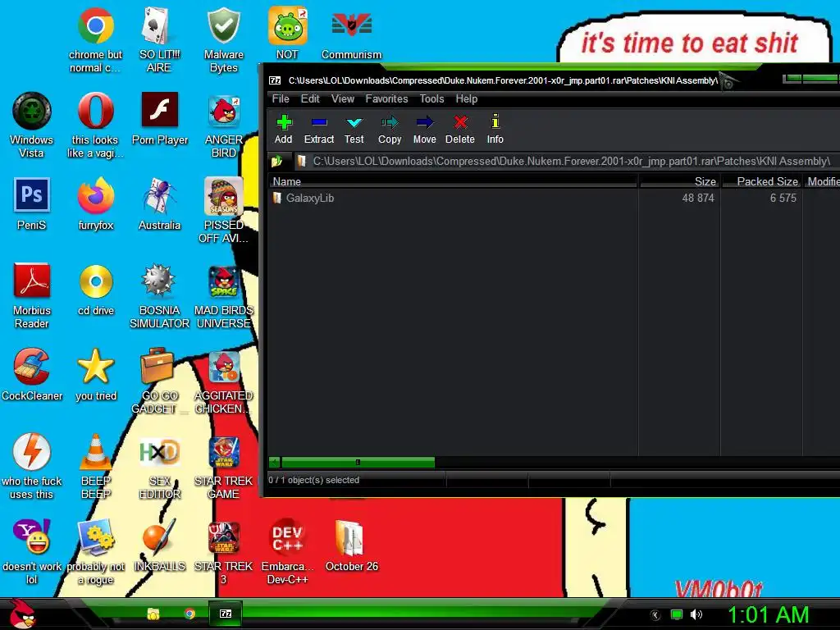Sort by the Name column header

click(x=453, y=181)
